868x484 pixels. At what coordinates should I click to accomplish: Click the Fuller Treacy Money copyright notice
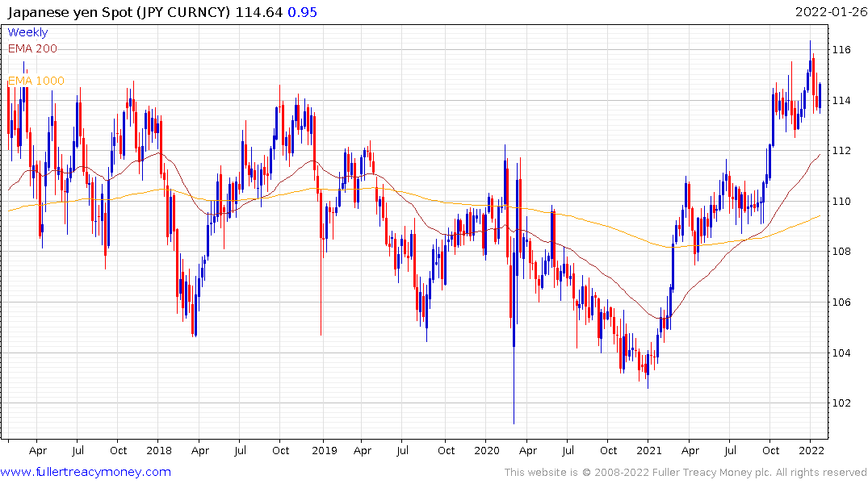pos(686,473)
